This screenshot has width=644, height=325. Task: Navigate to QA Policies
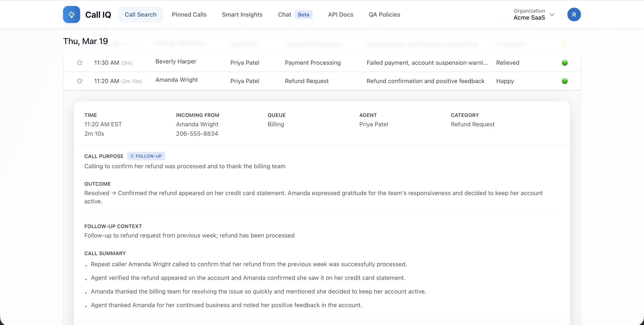384,14
